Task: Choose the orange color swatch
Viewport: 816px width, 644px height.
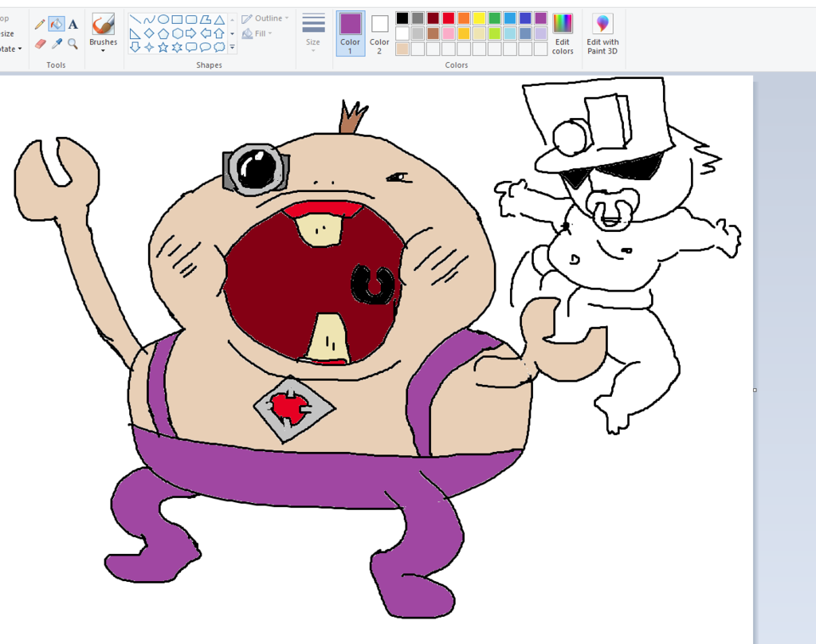Action: [x=464, y=18]
